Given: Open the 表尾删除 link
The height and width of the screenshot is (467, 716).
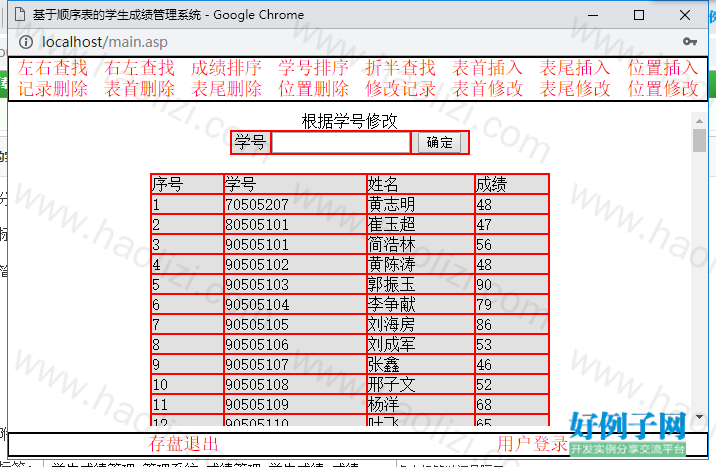Looking at the screenshot, I should (x=226, y=89).
